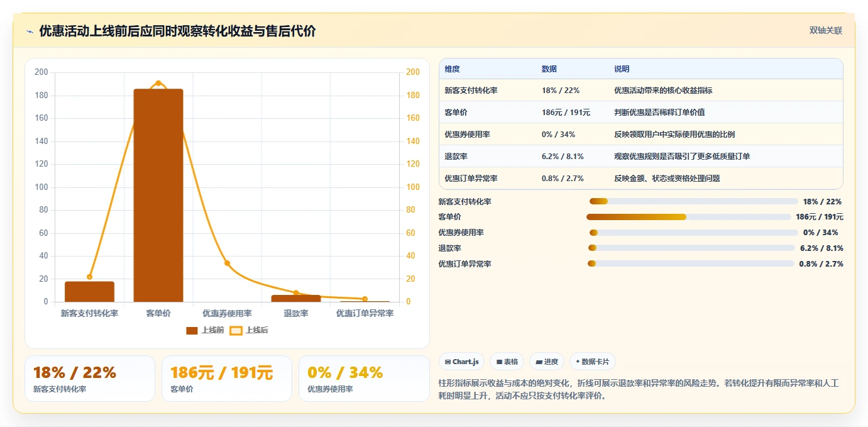Screen dimensions: 868x427
Task: Click the 新客支付转化率 bar in the chart
Action: click(89, 292)
